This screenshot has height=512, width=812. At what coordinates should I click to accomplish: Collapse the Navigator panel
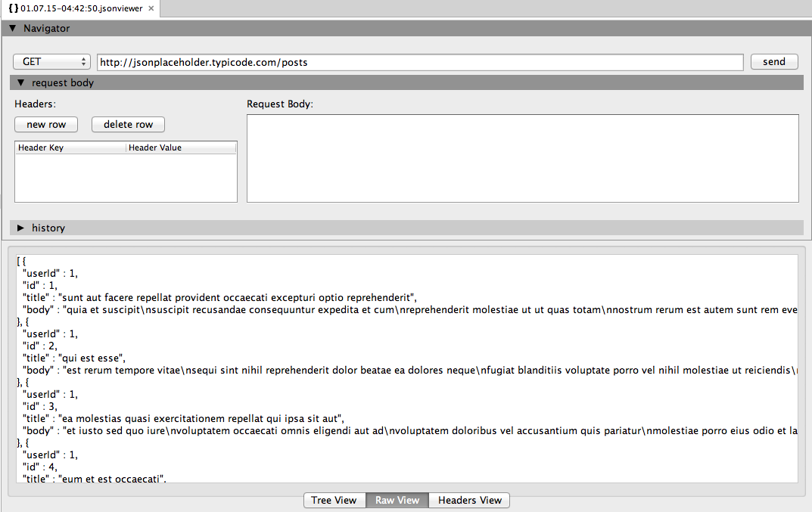click(12, 28)
